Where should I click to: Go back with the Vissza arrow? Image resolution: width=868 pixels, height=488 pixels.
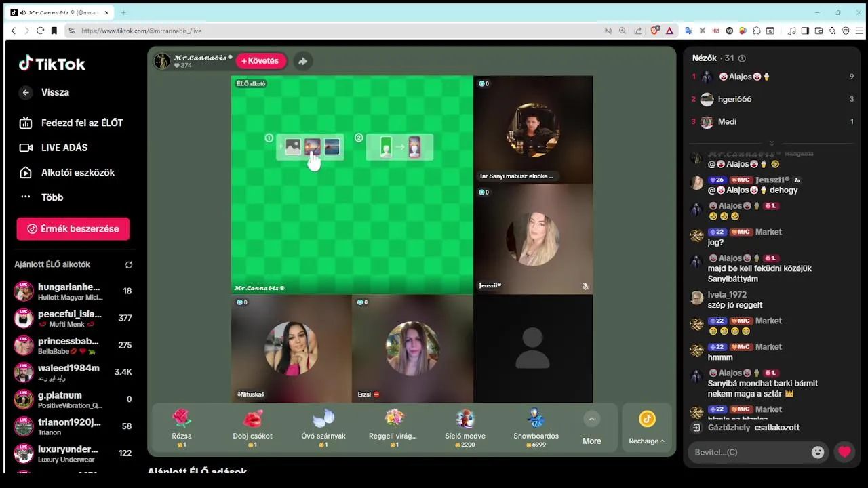click(x=26, y=93)
